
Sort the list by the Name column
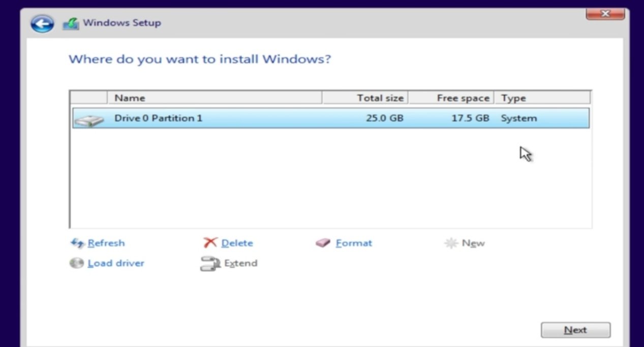click(214, 98)
